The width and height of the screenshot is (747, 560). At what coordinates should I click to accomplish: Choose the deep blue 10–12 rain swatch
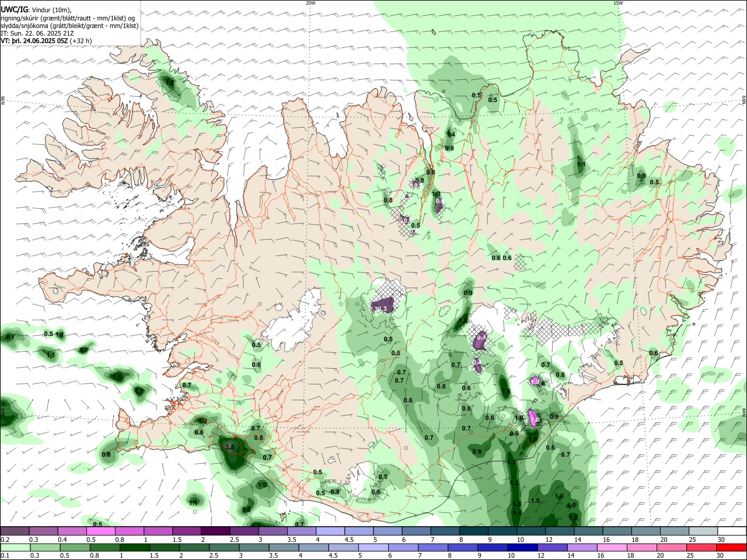click(x=522, y=547)
